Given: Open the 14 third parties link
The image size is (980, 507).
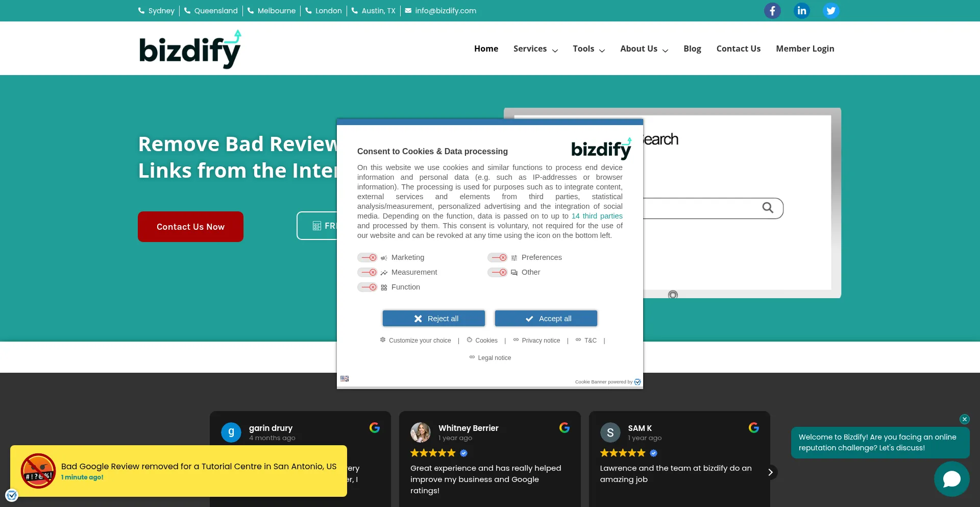Looking at the screenshot, I should pyautogui.click(x=597, y=216).
